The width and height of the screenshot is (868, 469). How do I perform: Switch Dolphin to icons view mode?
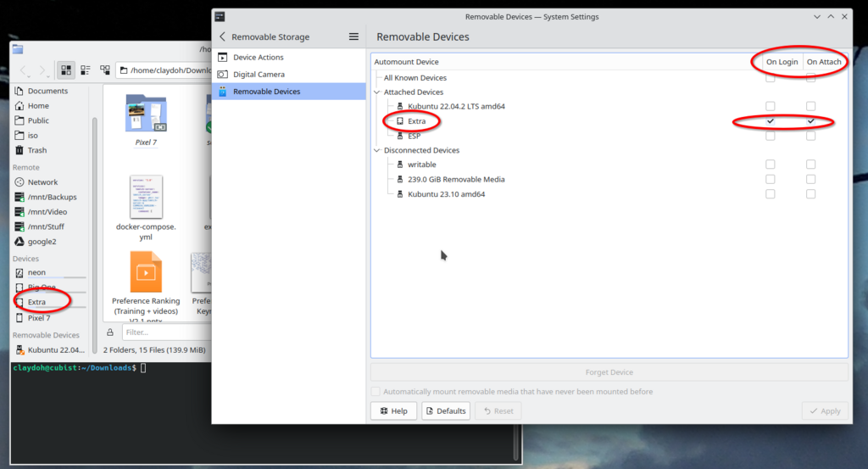(66, 70)
